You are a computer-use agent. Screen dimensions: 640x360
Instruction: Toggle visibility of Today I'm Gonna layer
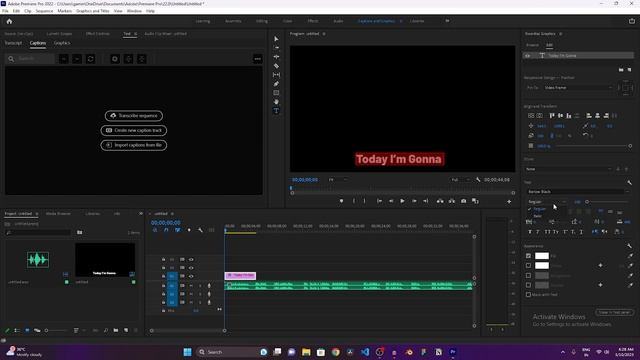(528, 56)
